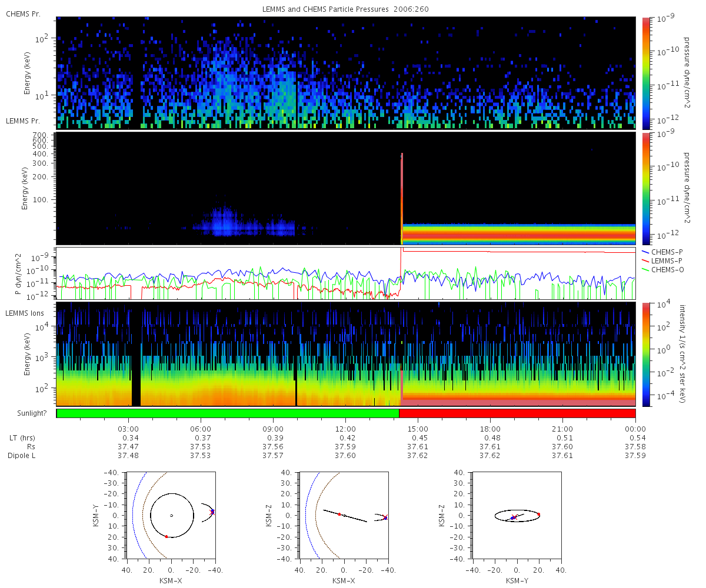Click the plot title "LEMMS and CHEMS Particle Pressures 2006:260"

tap(345, 9)
